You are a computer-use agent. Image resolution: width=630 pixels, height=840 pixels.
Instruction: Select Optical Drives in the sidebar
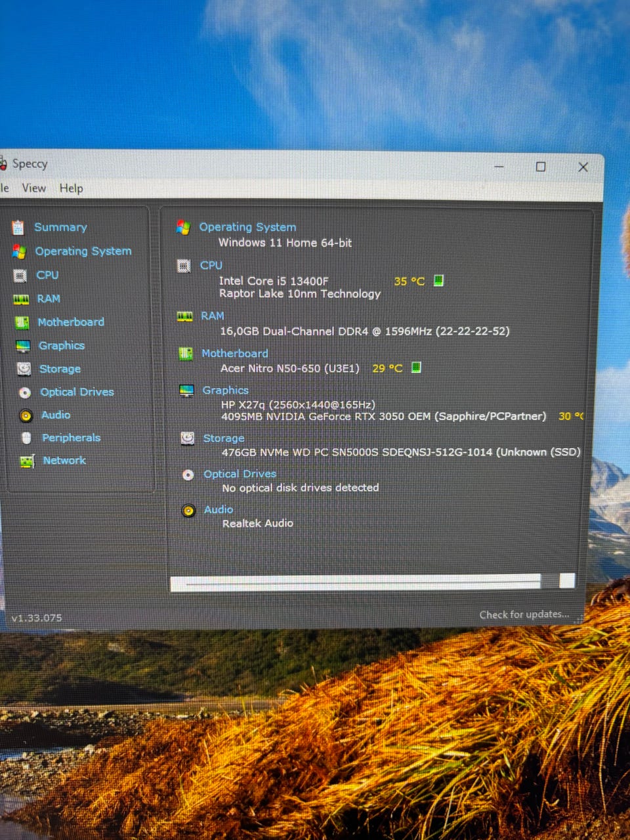click(x=77, y=392)
